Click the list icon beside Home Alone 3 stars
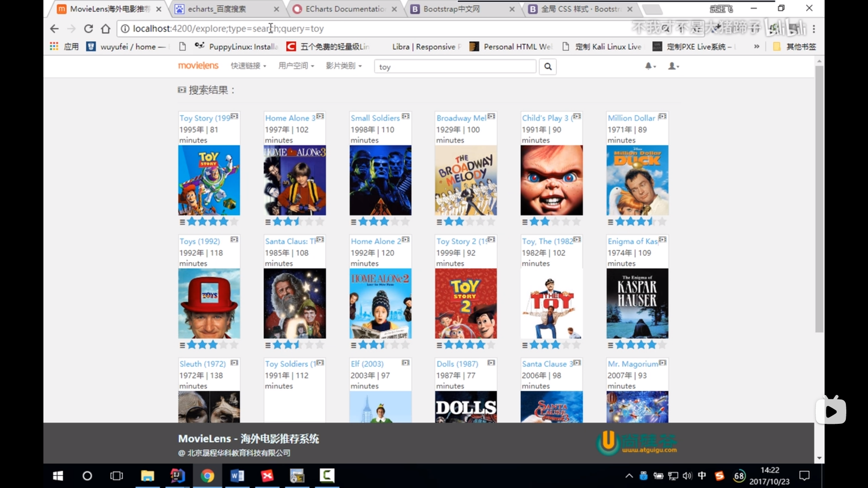Screen dimensions: 868x488 (x=268, y=222)
